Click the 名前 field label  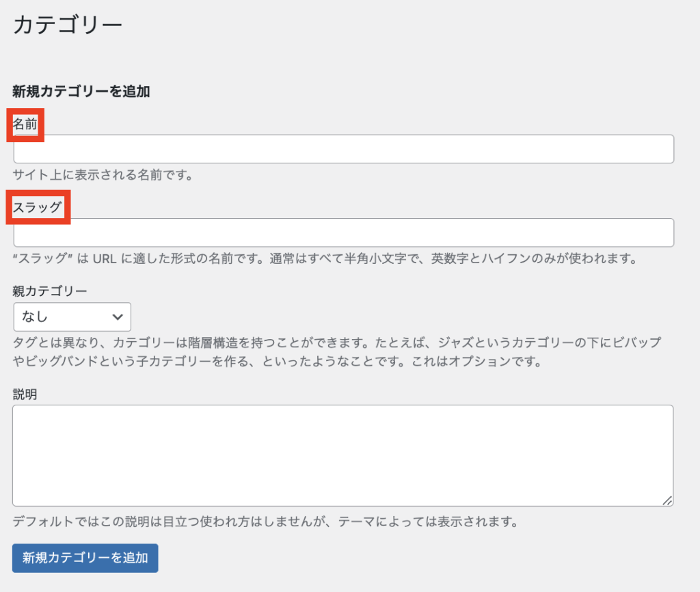coord(25,124)
